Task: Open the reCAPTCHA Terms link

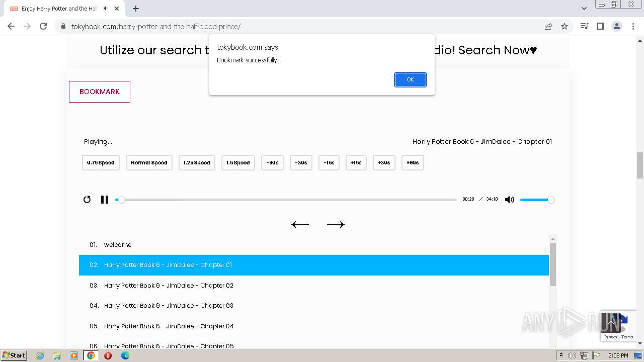Action: pos(627,337)
